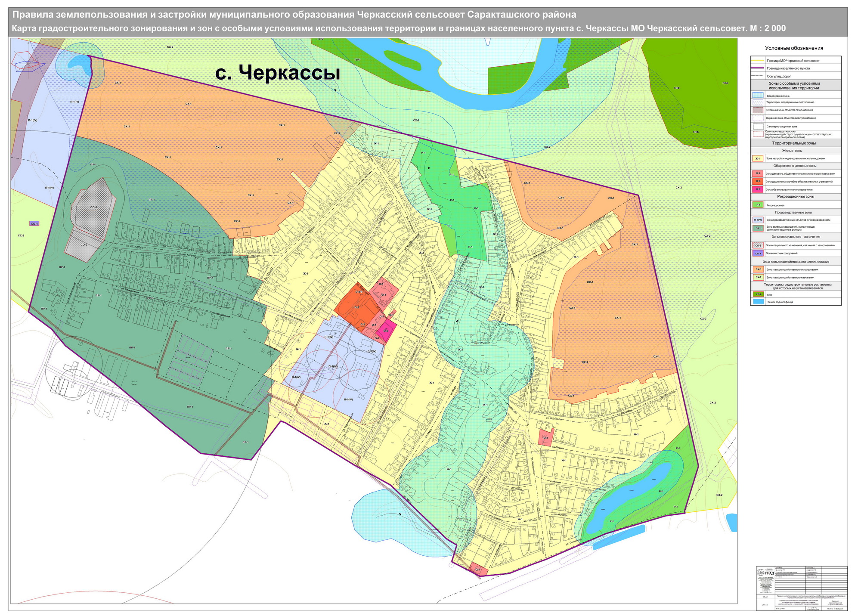This screenshot has width=861, height=616.
Task: Click 'Зона сельскохозяйственного использования' subheading
Action: click(x=796, y=262)
